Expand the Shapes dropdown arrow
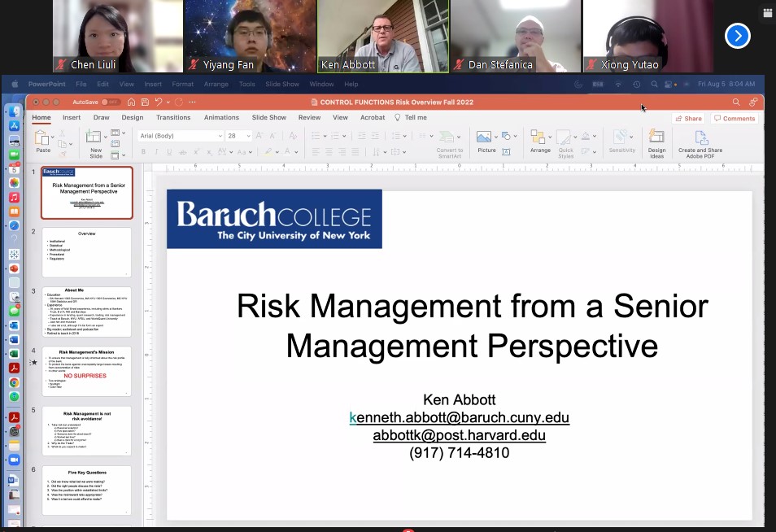Image resolution: width=776 pixels, height=532 pixels. [515, 136]
